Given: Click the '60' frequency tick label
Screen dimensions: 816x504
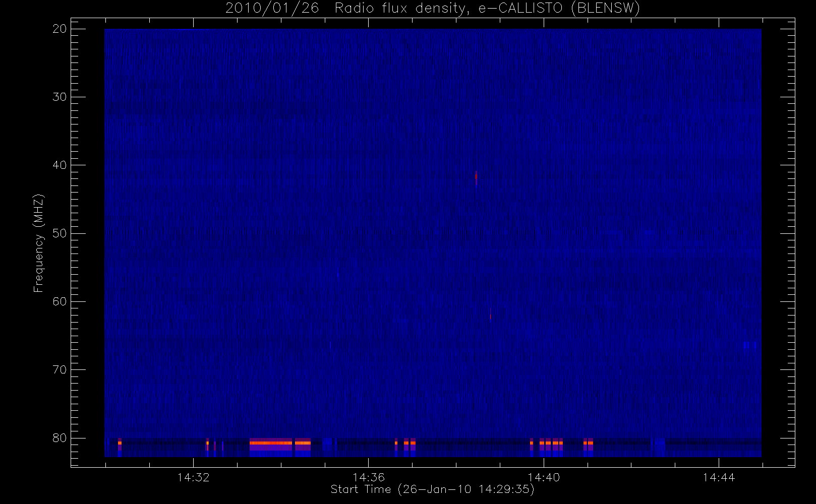Looking at the screenshot, I should (60, 301).
